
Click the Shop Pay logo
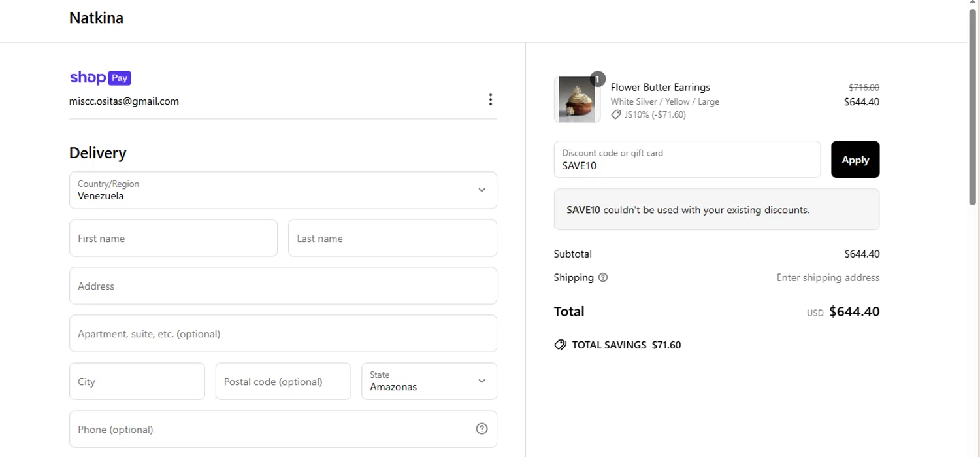click(x=101, y=78)
